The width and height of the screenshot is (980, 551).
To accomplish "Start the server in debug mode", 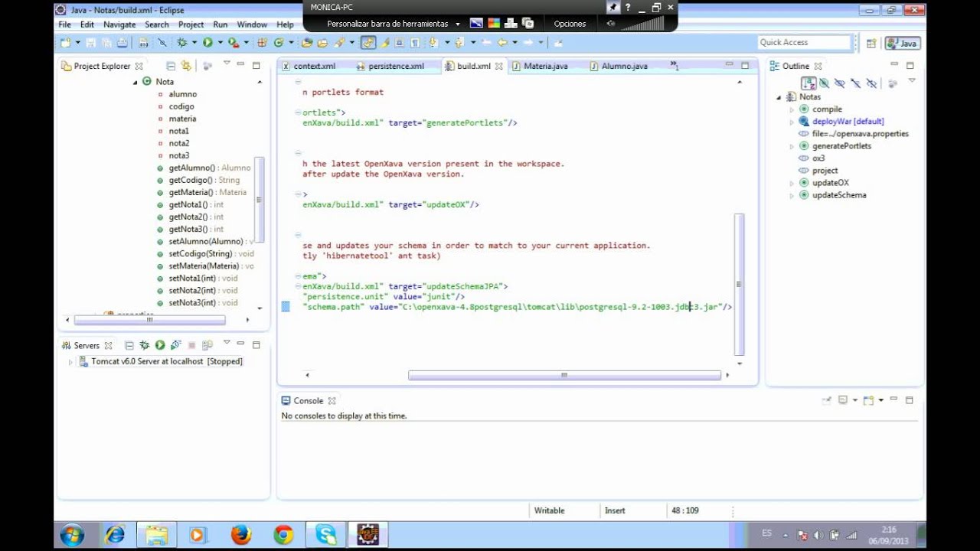I will tap(144, 345).
